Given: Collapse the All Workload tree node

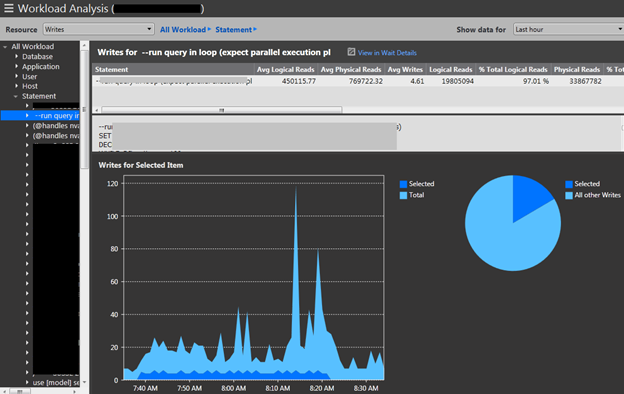Looking at the screenshot, I should point(5,47).
